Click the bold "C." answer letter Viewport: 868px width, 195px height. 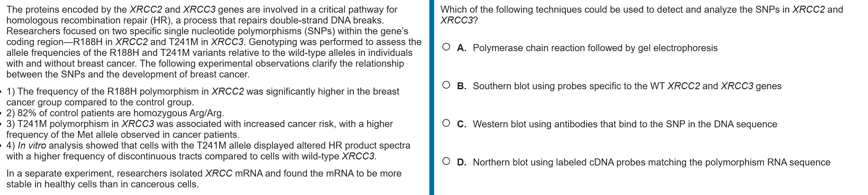461,124
